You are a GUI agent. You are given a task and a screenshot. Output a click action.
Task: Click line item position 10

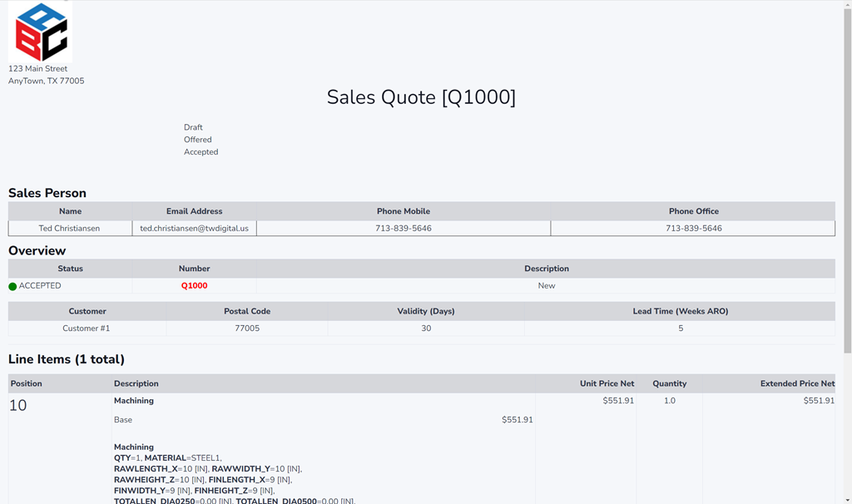click(x=17, y=406)
